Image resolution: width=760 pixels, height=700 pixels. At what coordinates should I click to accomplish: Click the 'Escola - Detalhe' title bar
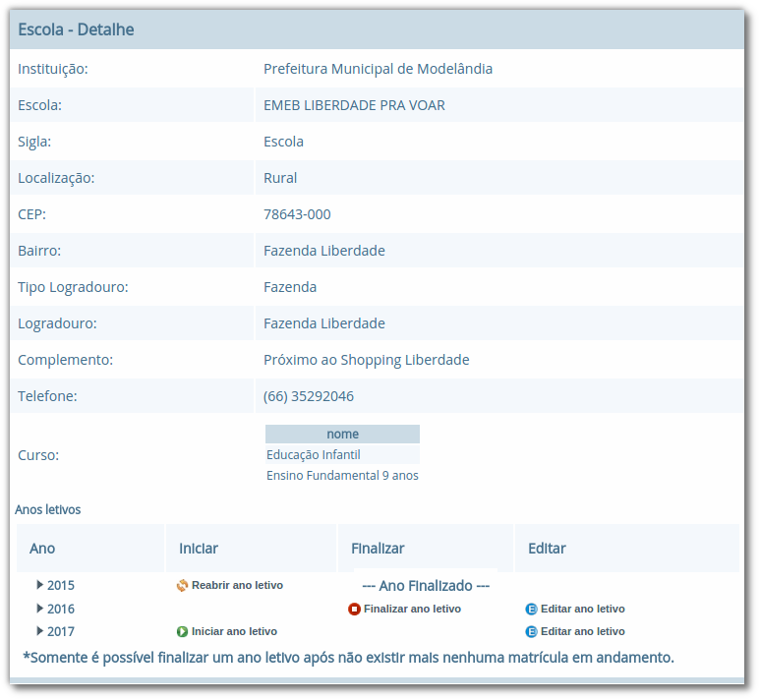pos(76,29)
